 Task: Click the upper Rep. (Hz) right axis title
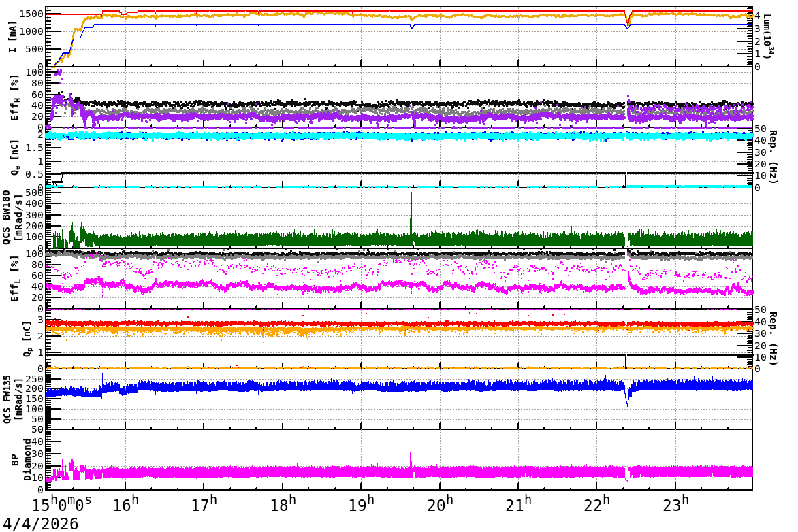(772, 156)
